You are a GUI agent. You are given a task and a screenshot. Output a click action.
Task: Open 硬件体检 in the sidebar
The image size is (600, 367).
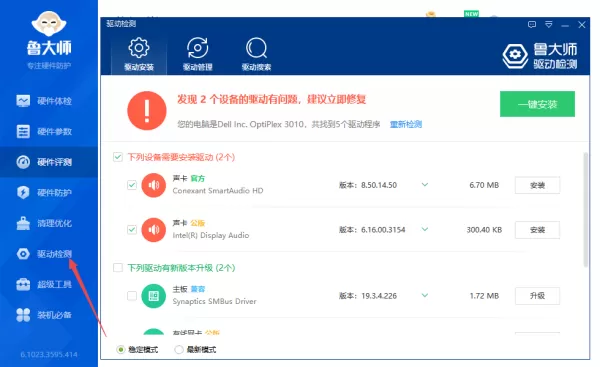[x=44, y=101]
